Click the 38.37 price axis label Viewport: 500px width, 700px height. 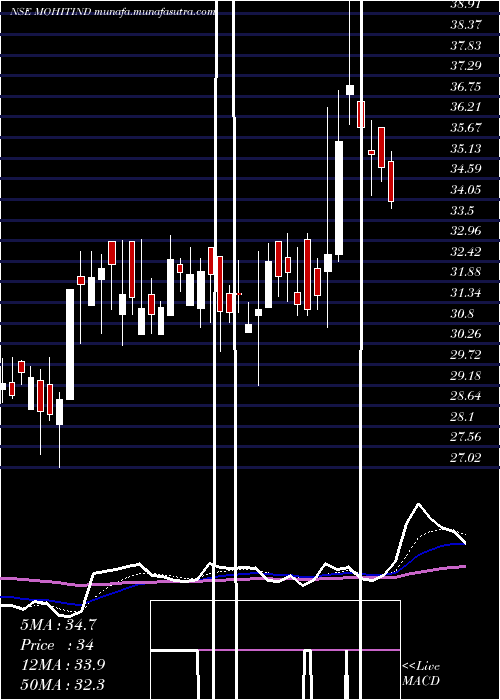point(466,25)
